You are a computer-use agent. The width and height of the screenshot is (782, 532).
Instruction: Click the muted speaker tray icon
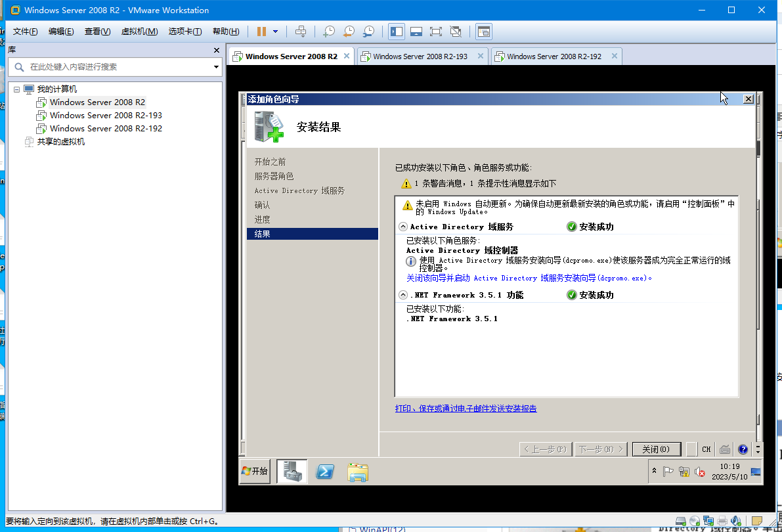click(x=700, y=472)
